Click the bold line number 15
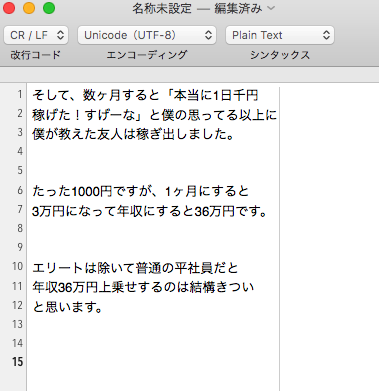 tap(18, 362)
